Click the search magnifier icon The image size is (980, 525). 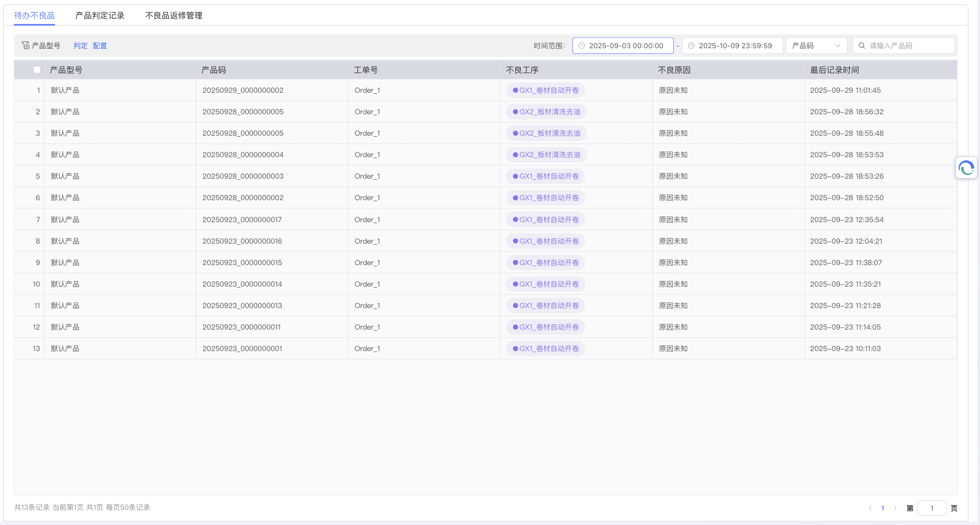(x=862, y=46)
